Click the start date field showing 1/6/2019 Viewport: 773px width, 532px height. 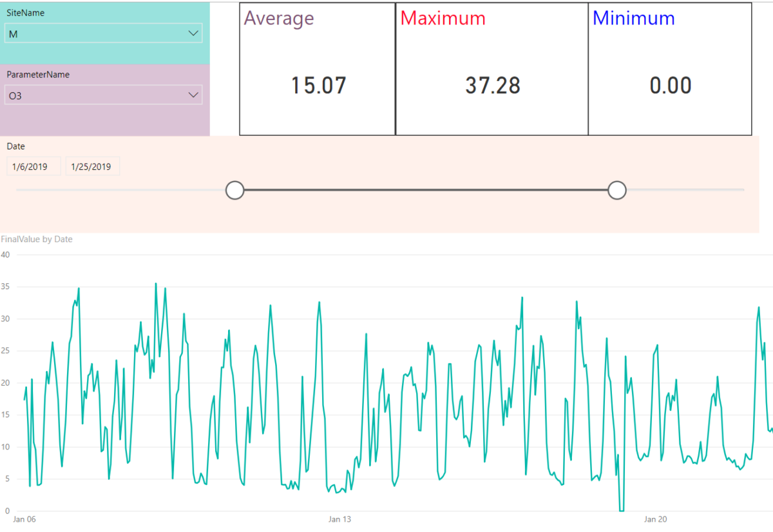(33, 166)
